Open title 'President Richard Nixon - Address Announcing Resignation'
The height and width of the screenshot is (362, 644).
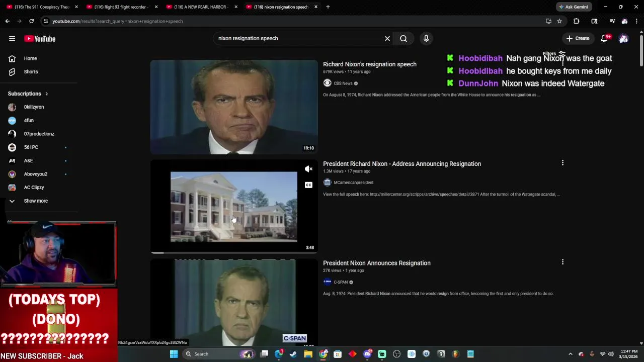point(402,164)
